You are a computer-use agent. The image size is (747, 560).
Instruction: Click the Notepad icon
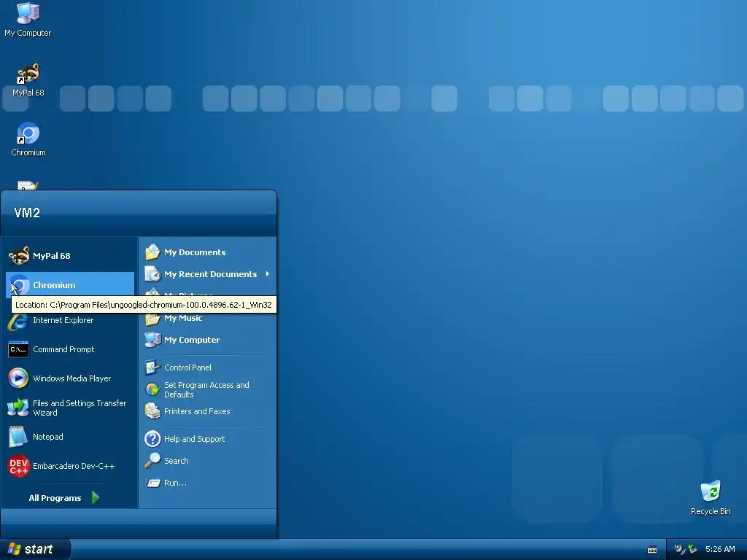18,437
